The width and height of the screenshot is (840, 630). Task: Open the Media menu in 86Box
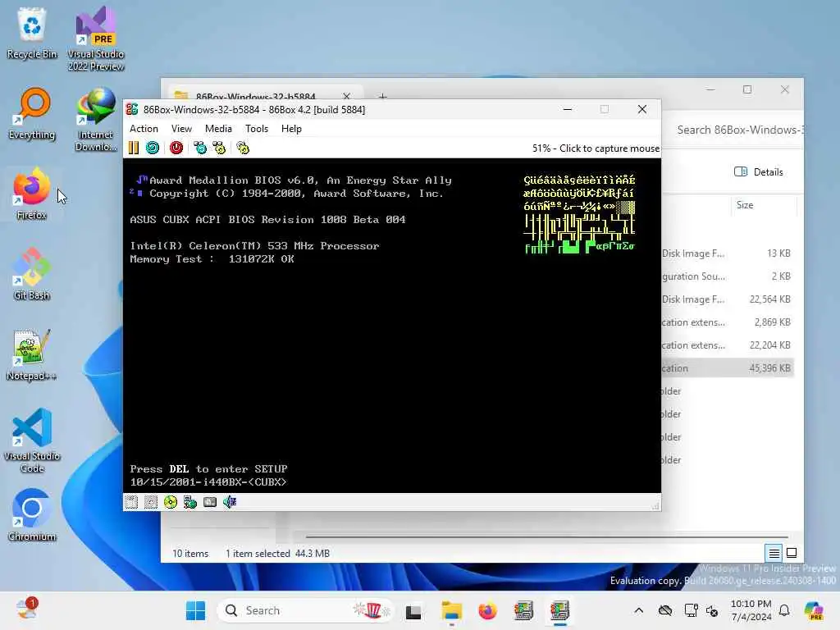point(218,129)
